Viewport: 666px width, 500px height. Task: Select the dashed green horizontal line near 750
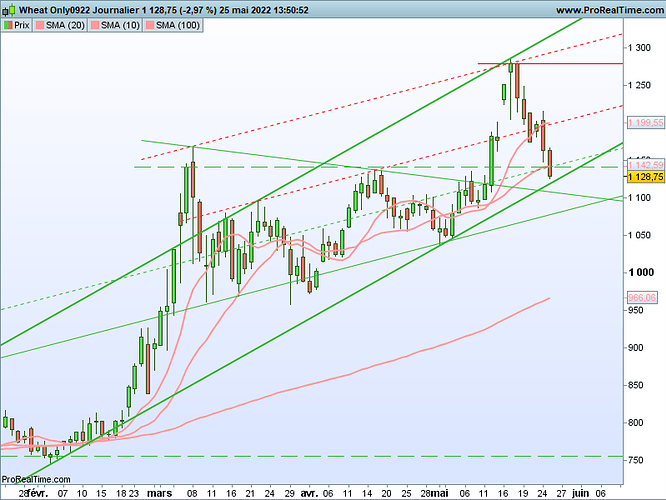coord(300,456)
